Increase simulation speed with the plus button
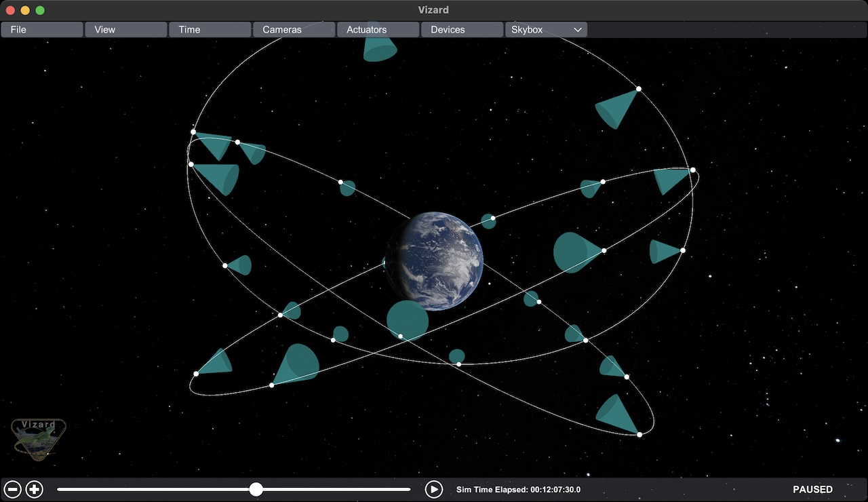 [x=35, y=489]
